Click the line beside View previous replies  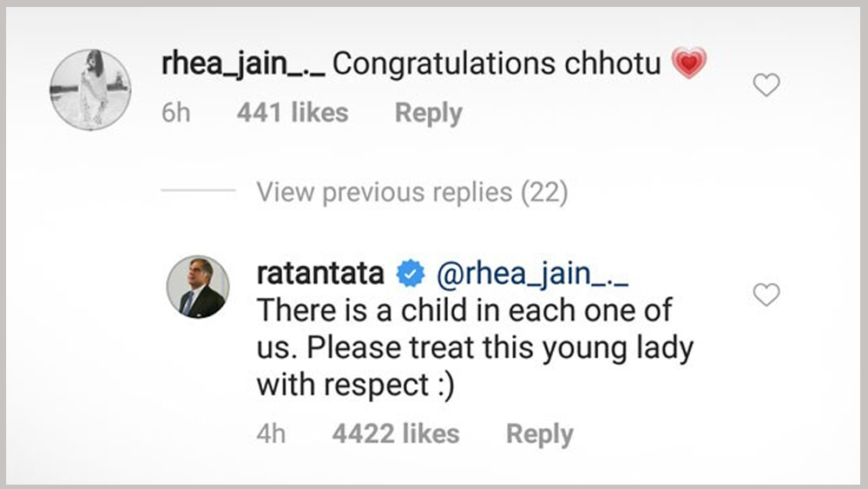pos(198,192)
